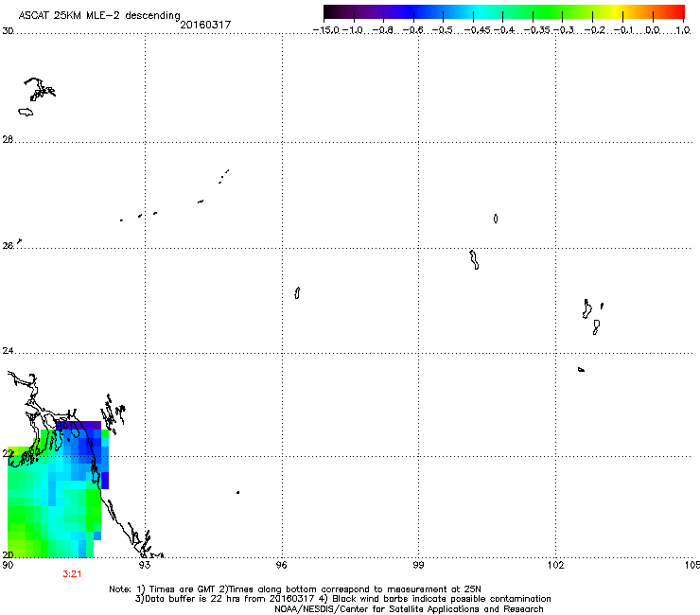Click the "-0.45" color bar label
This screenshot has height=615, width=700.
477,30
